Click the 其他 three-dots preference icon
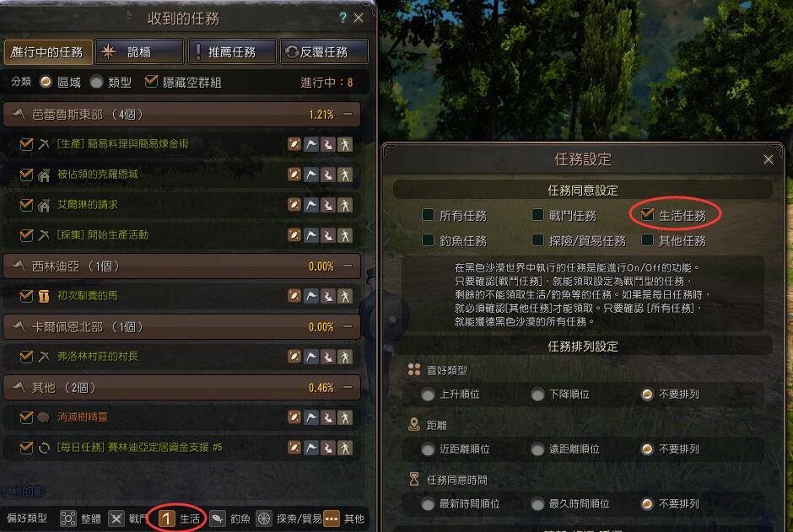Viewport: 793px width, 532px height. coord(332,519)
